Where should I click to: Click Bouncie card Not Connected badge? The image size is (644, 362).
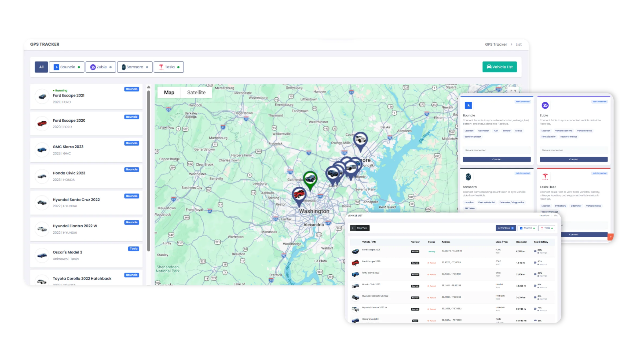522,102
